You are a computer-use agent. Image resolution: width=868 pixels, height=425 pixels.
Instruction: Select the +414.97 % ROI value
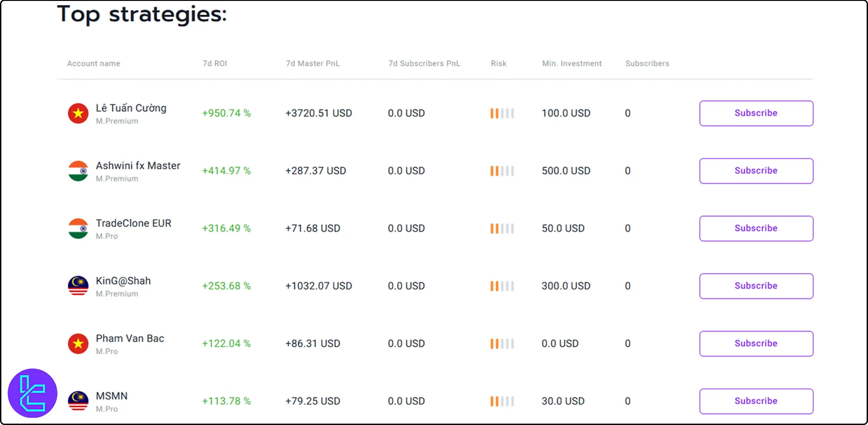(226, 171)
